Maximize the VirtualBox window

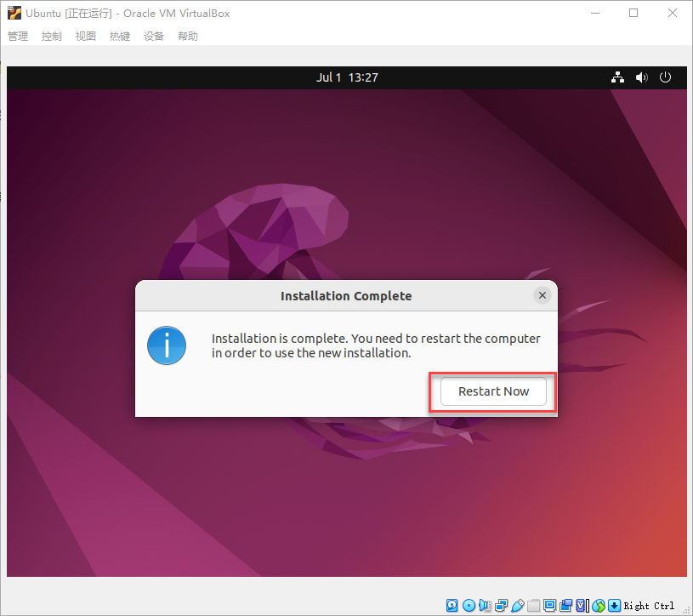(633, 13)
